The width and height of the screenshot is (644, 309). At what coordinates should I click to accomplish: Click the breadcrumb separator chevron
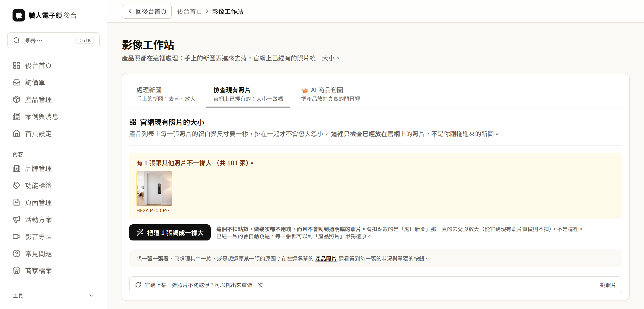207,11
